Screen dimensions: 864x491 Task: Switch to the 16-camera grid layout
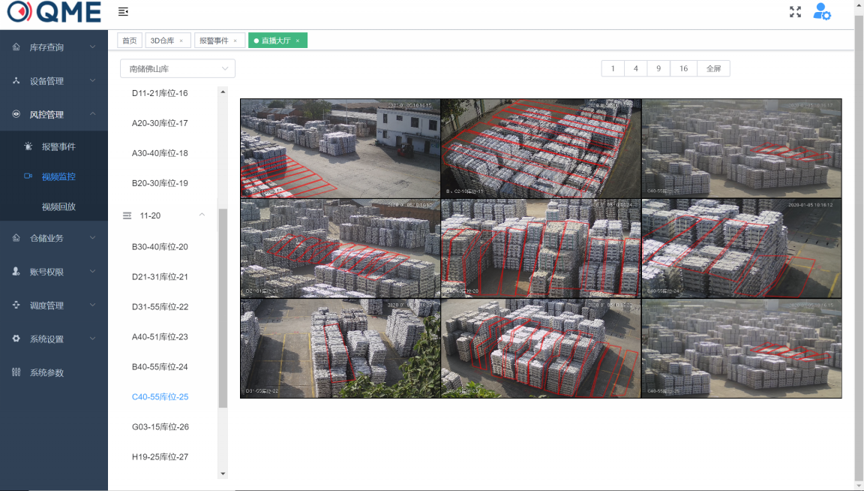[x=683, y=69]
